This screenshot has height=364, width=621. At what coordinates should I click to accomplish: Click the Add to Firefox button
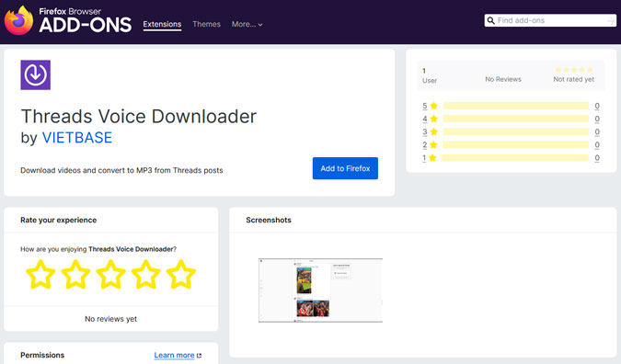[x=345, y=168]
